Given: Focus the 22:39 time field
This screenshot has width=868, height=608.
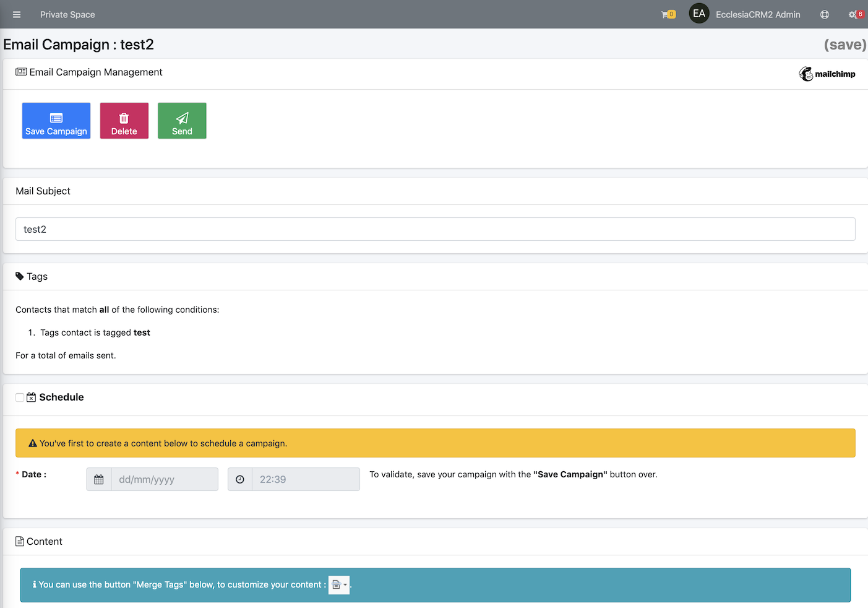Looking at the screenshot, I should pos(306,479).
